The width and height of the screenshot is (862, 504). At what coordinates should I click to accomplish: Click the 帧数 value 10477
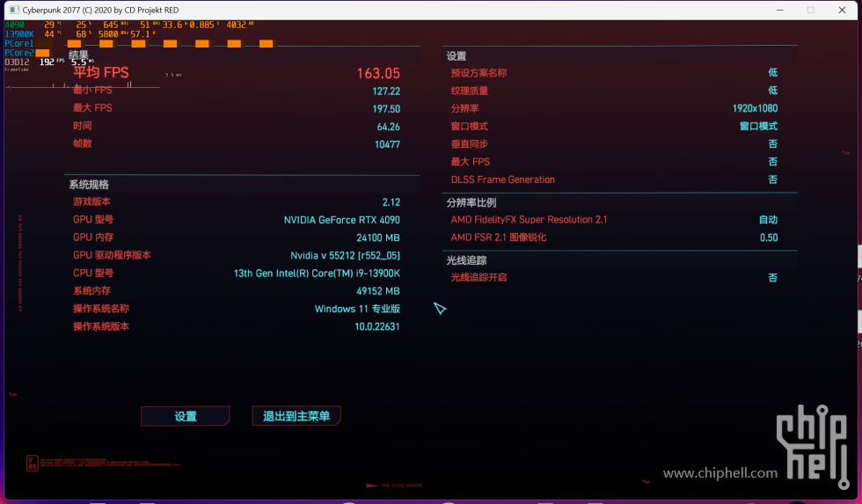pyautogui.click(x=387, y=144)
